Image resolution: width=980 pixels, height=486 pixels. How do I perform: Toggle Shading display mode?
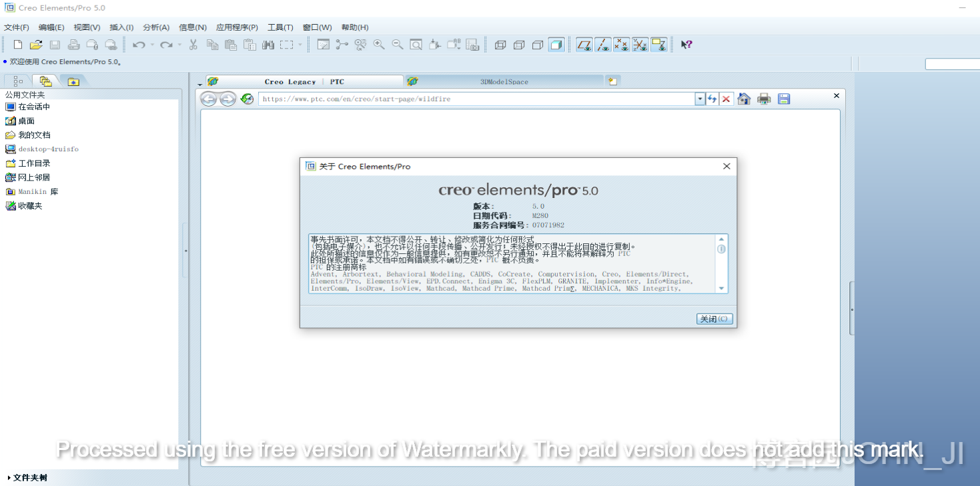[556, 45]
